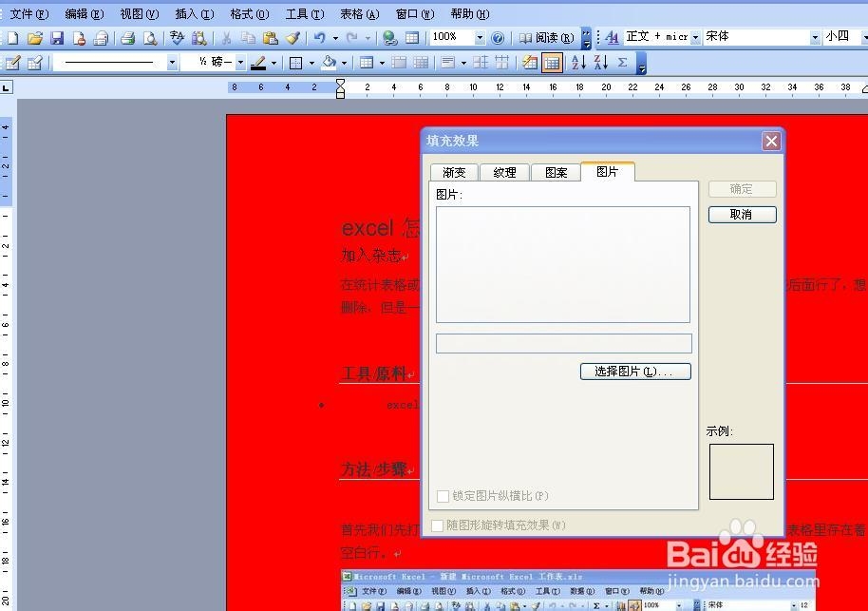Open the 窗口 (Window) menu

point(415,14)
